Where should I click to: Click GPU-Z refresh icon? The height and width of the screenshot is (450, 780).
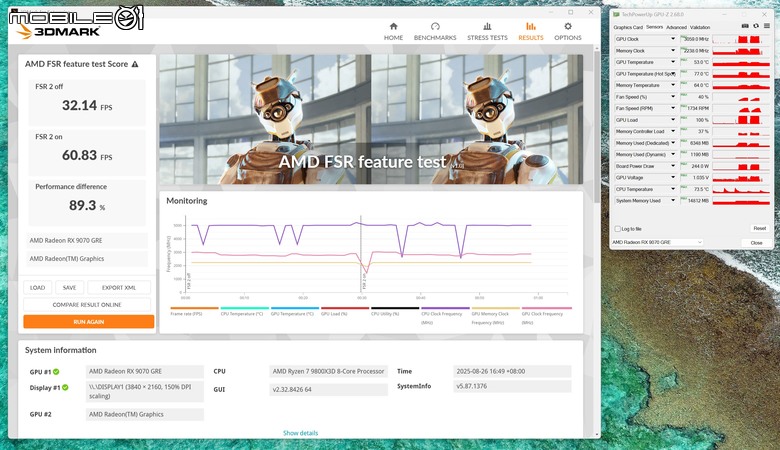pyautogui.click(x=756, y=26)
